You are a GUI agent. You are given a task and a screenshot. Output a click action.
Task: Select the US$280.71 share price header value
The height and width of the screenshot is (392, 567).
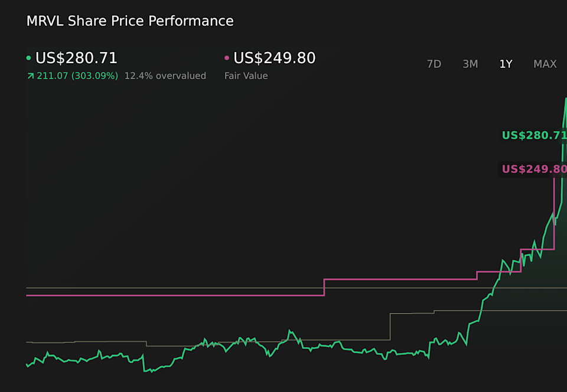click(x=76, y=58)
